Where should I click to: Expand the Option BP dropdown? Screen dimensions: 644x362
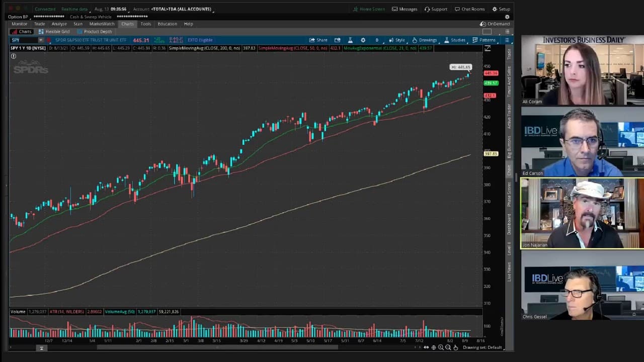pyautogui.click(x=19, y=17)
